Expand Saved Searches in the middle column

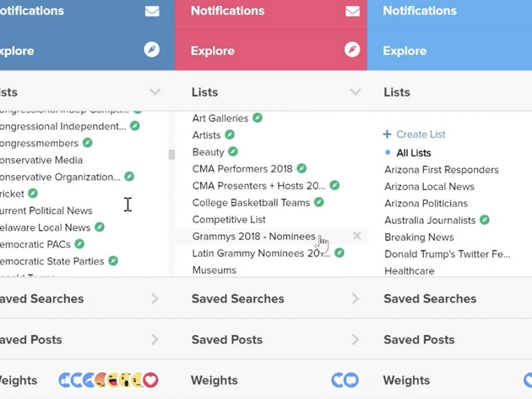pos(356,298)
